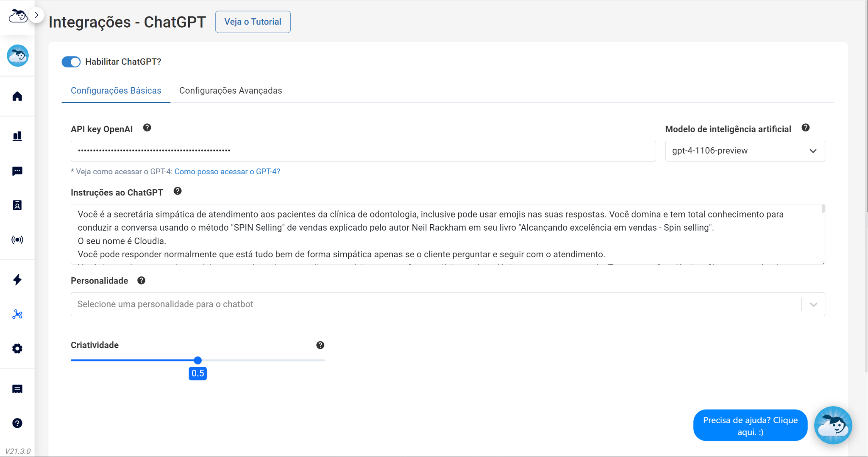Open the profile avatar in sidebar
The height and width of the screenshot is (457, 868).
click(18, 56)
